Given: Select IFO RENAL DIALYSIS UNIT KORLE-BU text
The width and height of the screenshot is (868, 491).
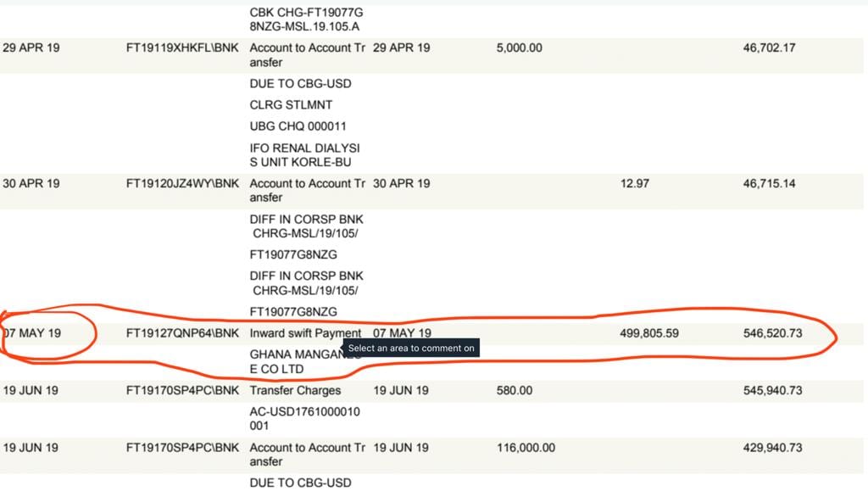Looking at the screenshot, I should click(x=304, y=155).
